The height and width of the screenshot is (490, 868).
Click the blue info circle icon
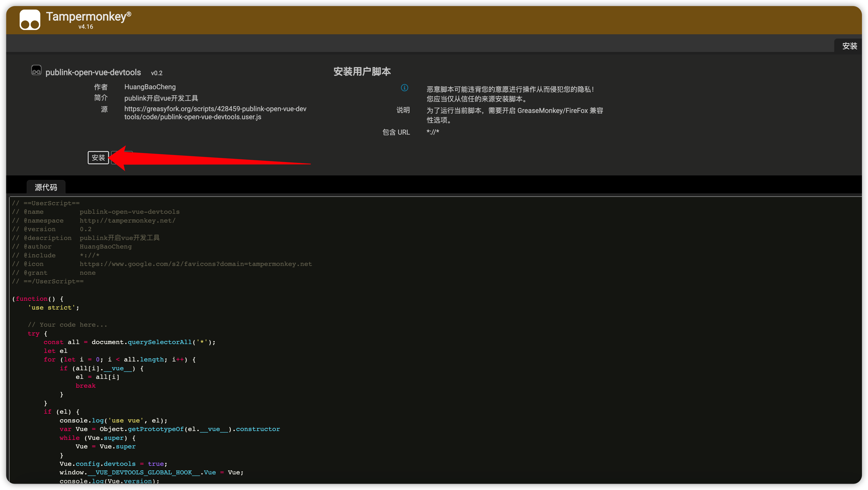click(404, 88)
